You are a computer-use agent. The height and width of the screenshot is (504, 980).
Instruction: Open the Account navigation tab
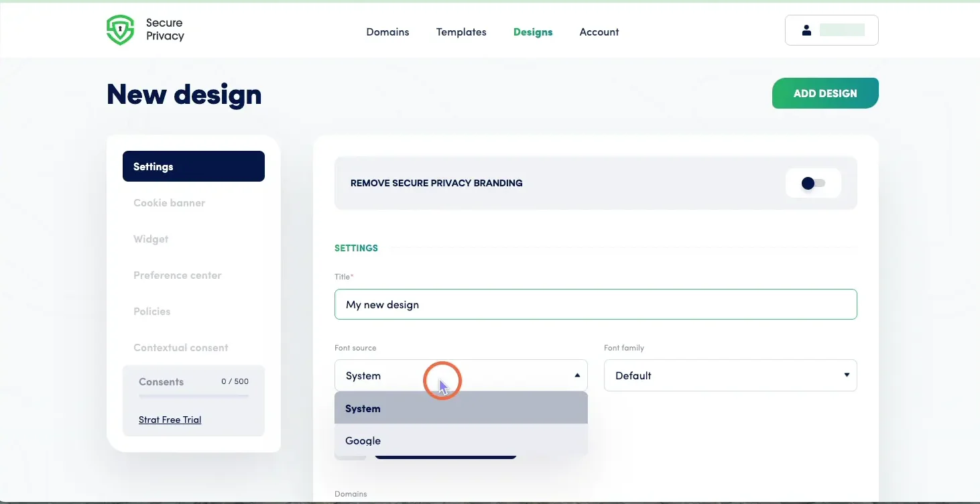tap(599, 31)
